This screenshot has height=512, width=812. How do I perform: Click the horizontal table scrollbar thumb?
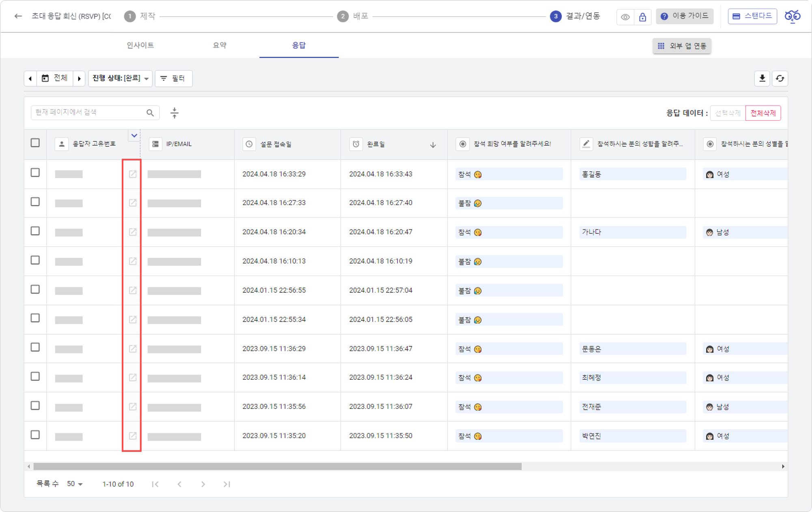point(277,467)
